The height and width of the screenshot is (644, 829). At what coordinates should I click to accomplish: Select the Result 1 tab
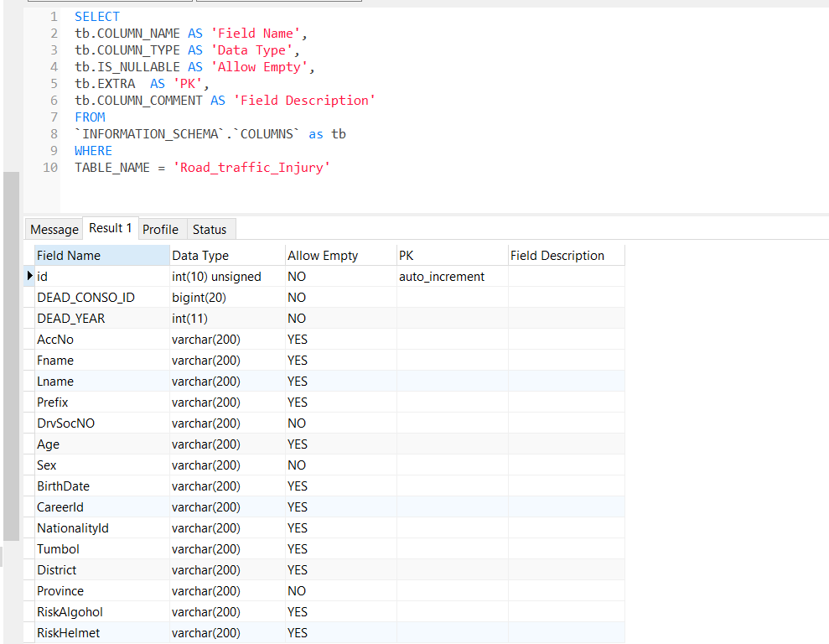click(x=111, y=228)
